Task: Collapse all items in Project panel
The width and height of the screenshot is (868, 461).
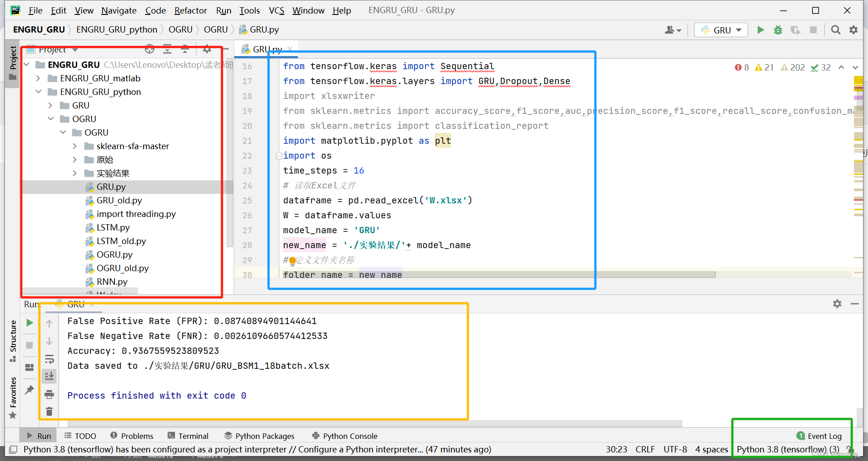Action: click(x=185, y=49)
